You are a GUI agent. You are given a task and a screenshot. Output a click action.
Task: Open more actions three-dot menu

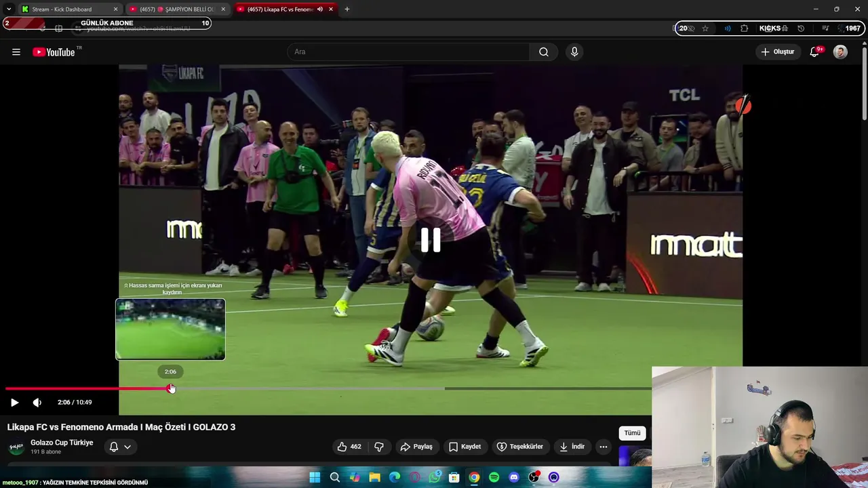point(603,447)
